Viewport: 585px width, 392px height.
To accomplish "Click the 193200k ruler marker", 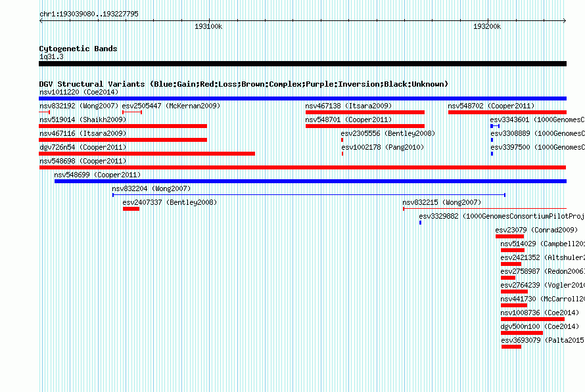I will click(487, 26).
